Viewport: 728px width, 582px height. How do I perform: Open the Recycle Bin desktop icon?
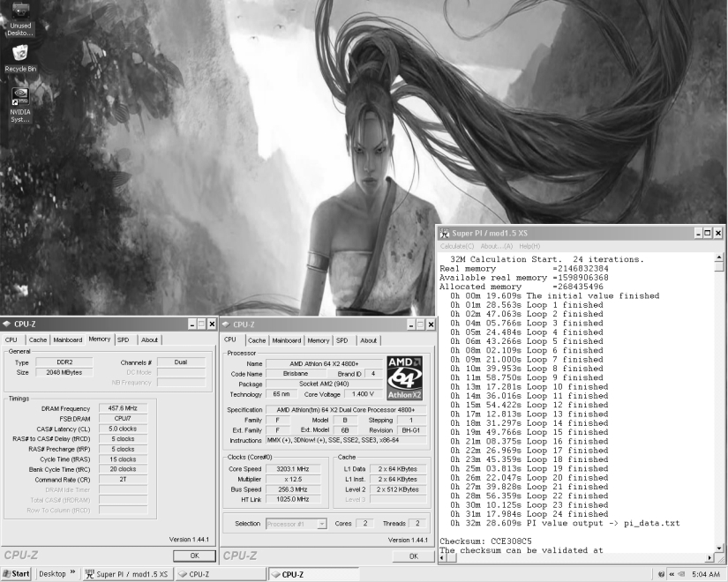[x=20, y=58]
